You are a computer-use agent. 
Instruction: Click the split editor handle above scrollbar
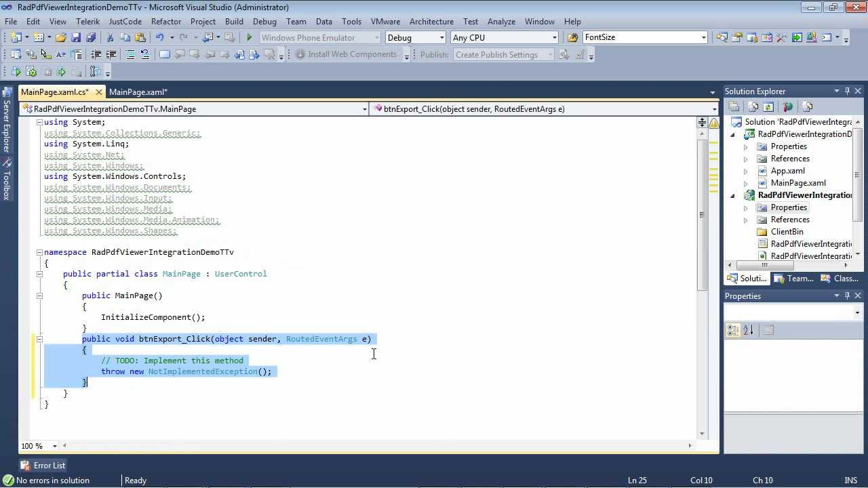click(702, 122)
